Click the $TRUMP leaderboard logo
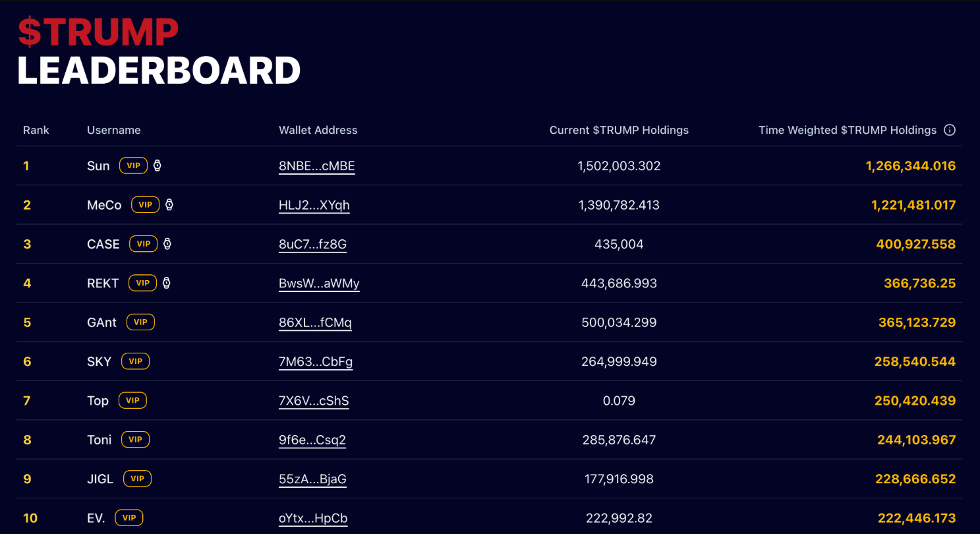 tap(158, 49)
